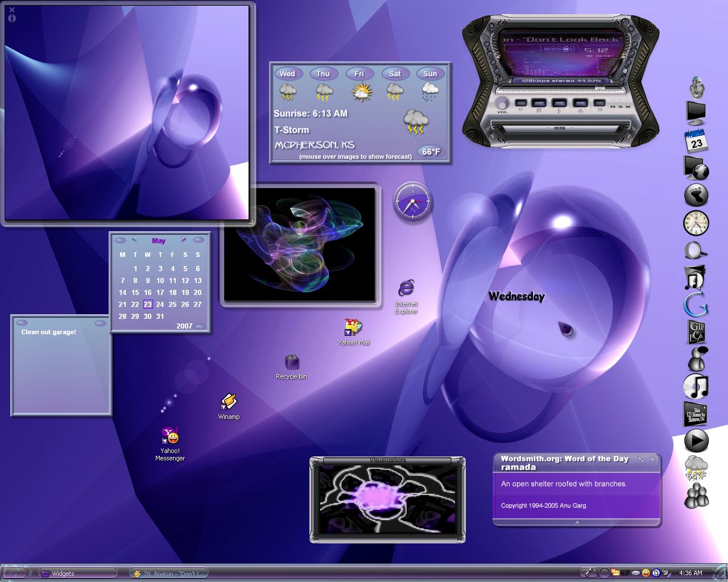Open the music note CD icon in dock

click(696, 386)
